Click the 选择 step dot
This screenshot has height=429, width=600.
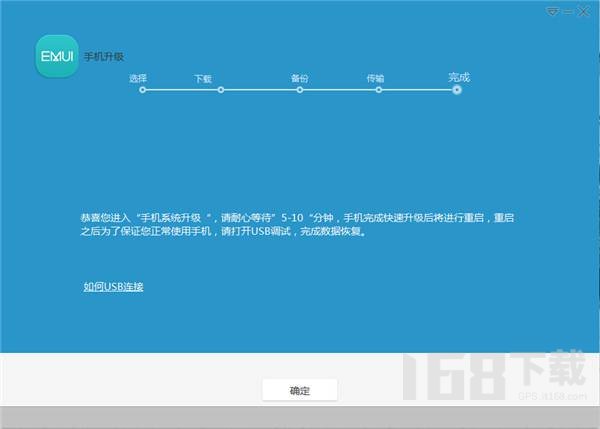(x=142, y=90)
